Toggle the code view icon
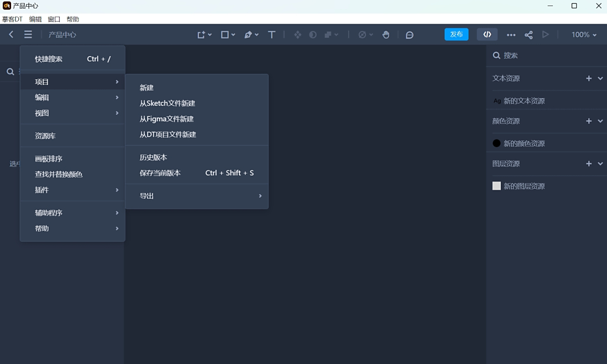607x364 pixels. click(487, 34)
